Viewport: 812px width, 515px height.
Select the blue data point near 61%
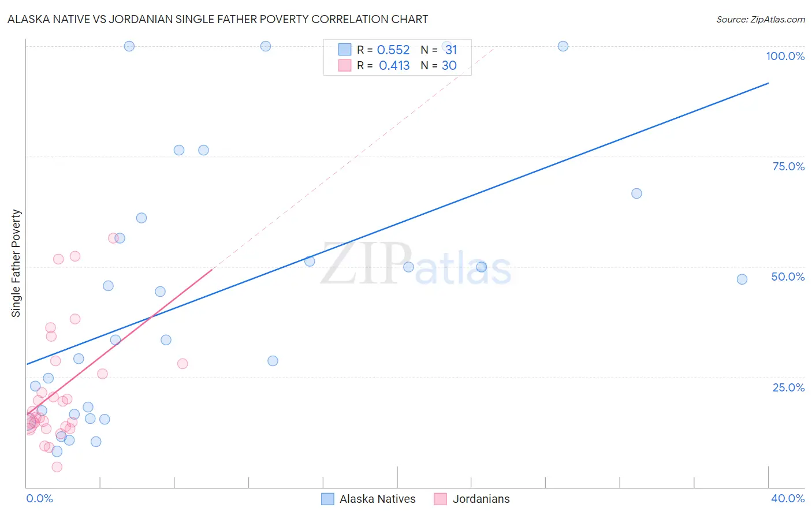click(x=141, y=218)
